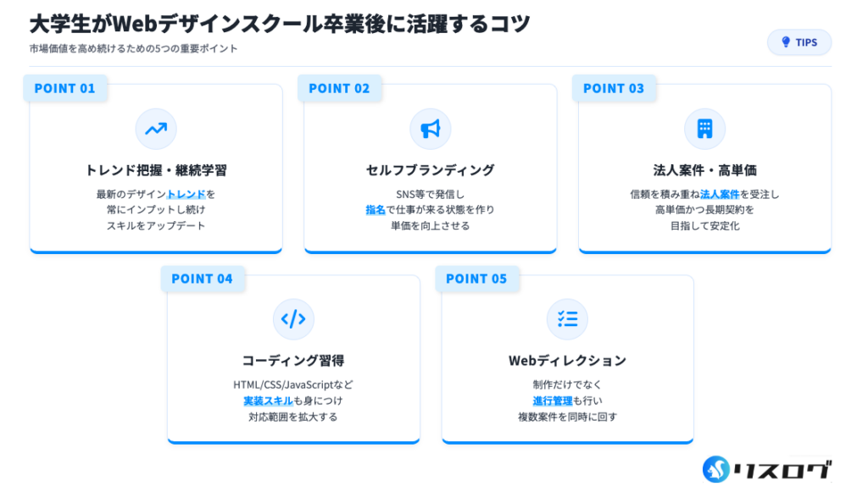
Task: Click the highlighted 指名 keyword
Action: click(x=376, y=209)
